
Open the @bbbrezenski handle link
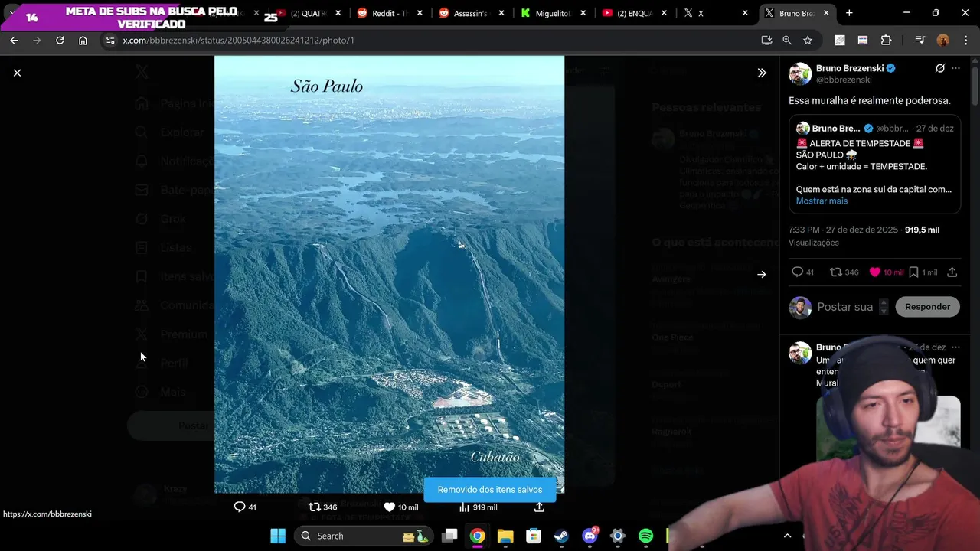coord(844,80)
